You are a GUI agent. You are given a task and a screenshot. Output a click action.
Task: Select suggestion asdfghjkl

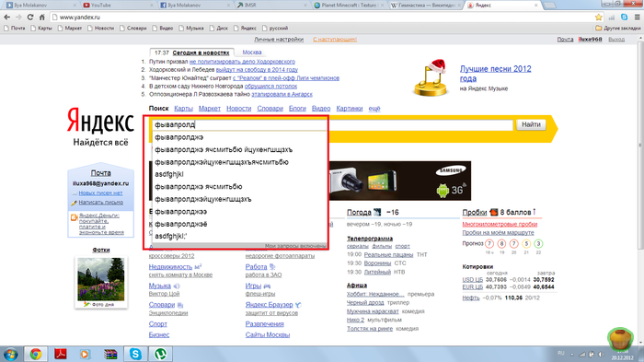pos(239,174)
